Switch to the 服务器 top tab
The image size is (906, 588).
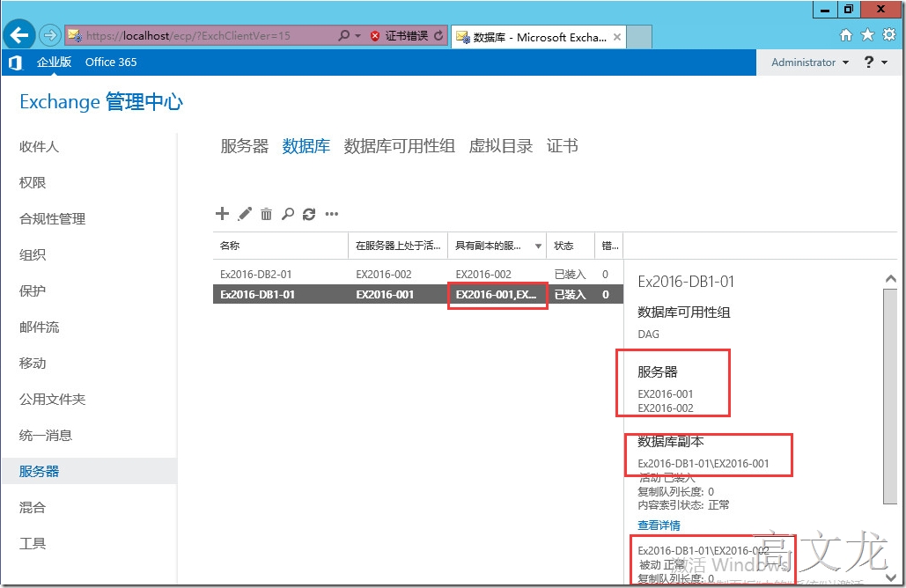tap(245, 146)
